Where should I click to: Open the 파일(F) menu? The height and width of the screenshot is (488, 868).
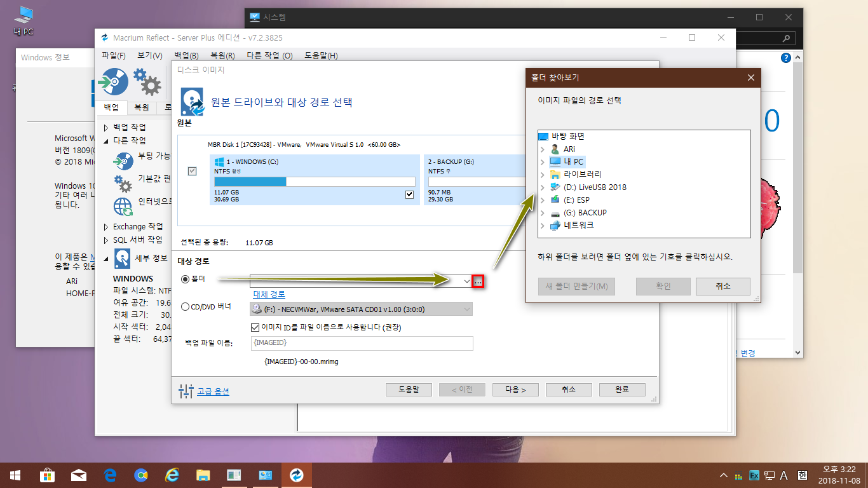(x=114, y=56)
